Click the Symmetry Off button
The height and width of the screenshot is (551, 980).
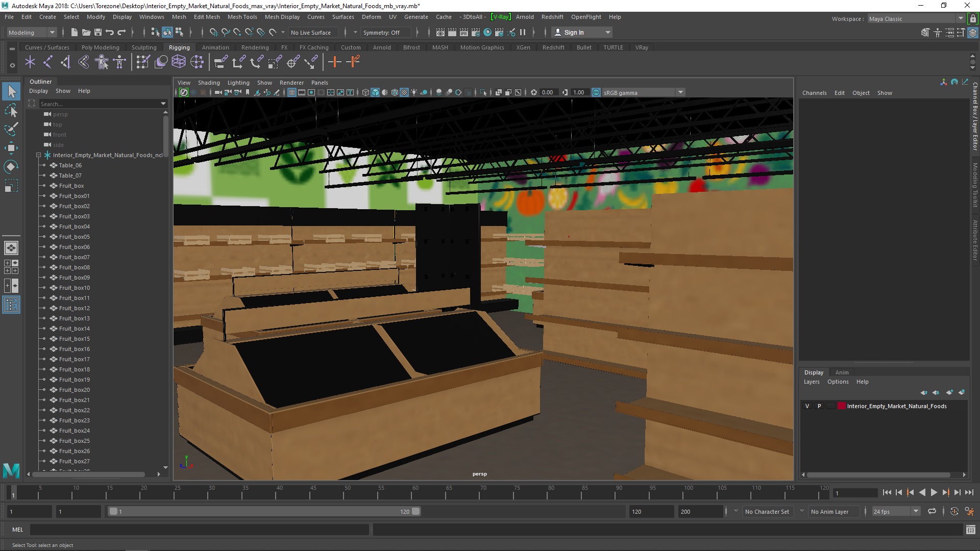pos(381,32)
